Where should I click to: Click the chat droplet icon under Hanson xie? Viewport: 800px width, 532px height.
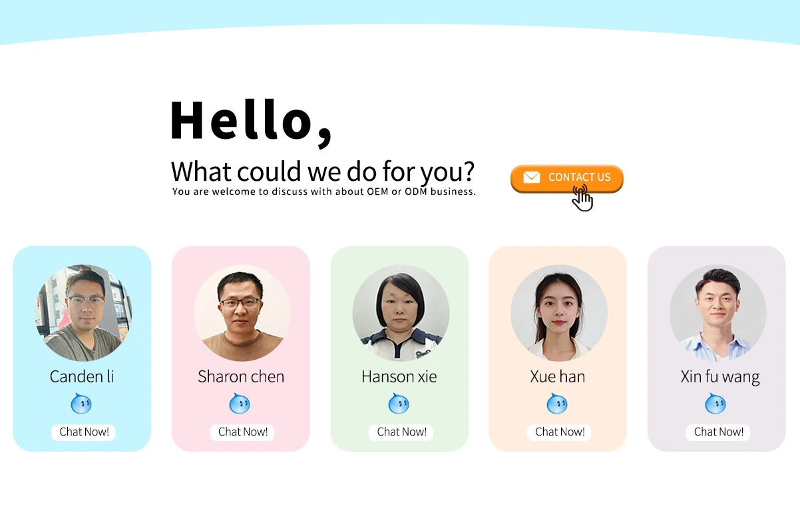tap(399, 403)
